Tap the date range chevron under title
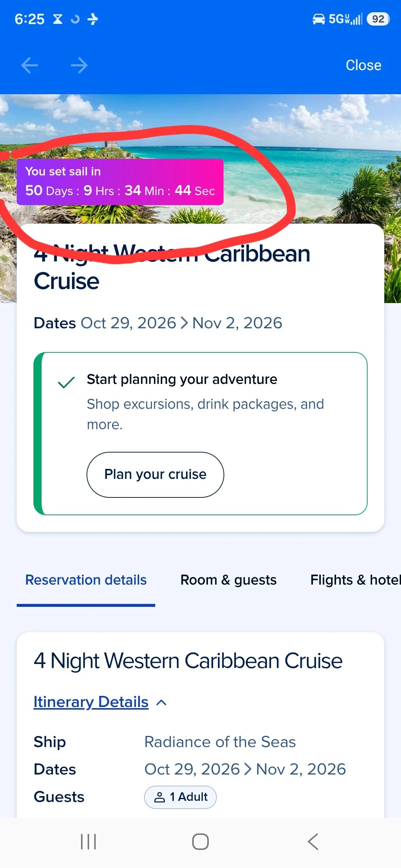Image resolution: width=401 pixels, height=868 pixels. coord(184,323)
